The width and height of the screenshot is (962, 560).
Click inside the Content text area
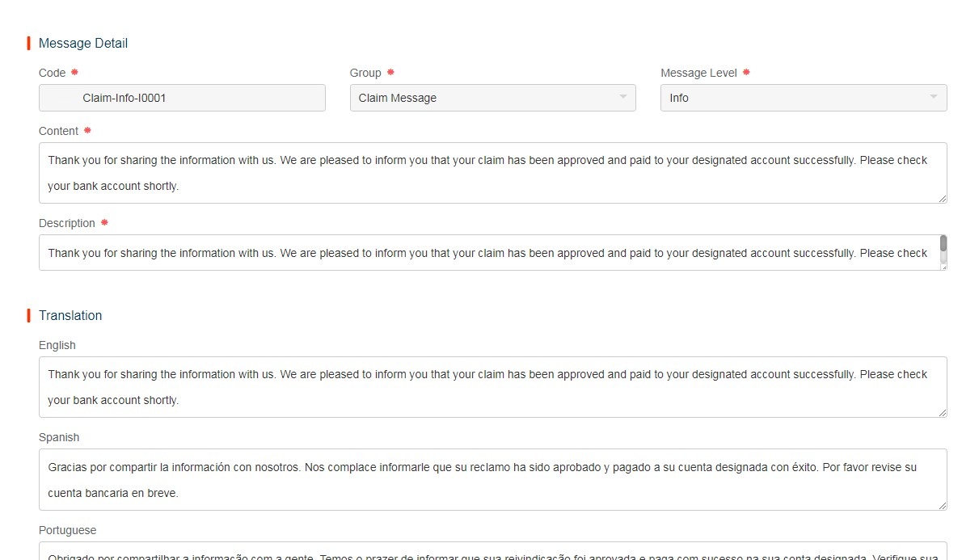coord(492,173)
